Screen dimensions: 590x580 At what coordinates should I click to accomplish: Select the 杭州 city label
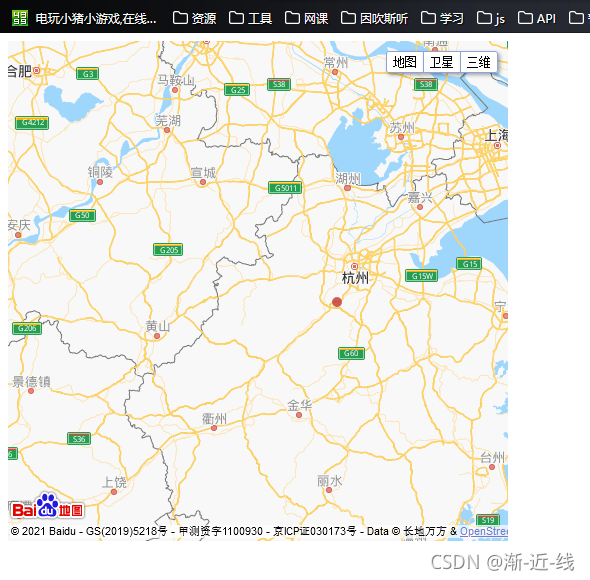[x=355, y=278]
